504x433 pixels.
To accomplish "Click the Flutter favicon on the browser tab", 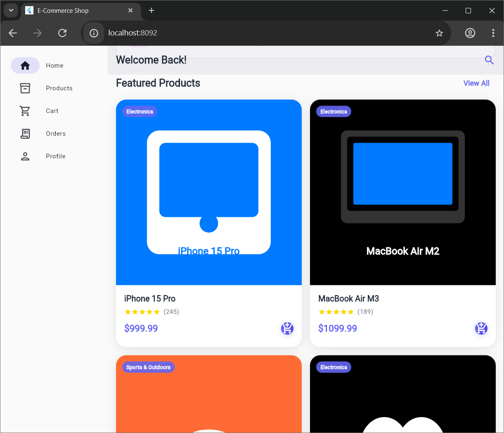I will pyautogui.click(x=29, y=10).
